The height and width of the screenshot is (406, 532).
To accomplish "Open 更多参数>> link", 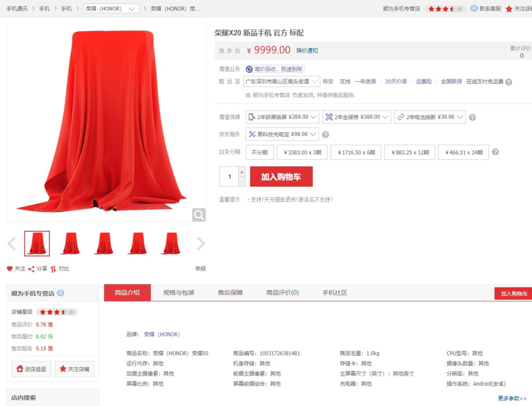I will [x=512, y=398].
